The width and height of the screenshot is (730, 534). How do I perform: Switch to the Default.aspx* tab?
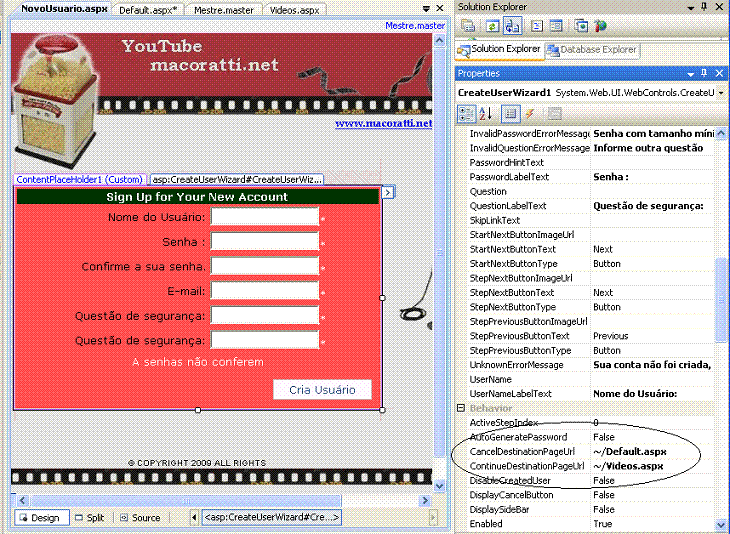(148, 10)
